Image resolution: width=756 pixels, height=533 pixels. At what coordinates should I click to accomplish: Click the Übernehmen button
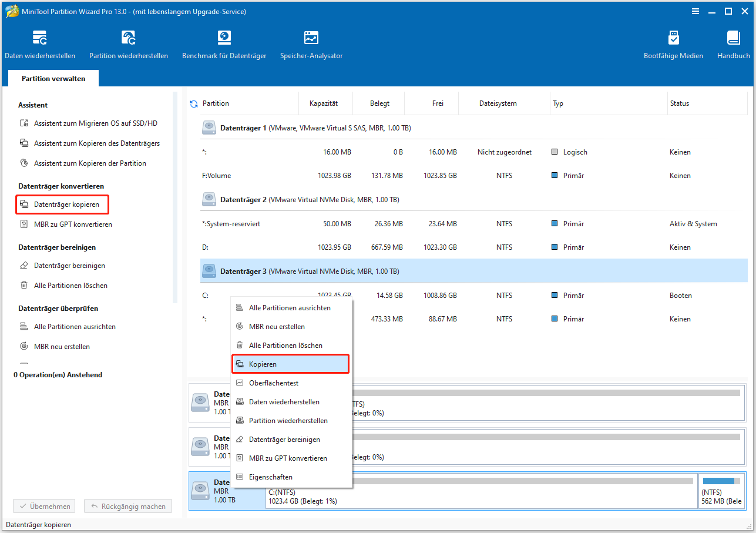(x=43, y=506)
